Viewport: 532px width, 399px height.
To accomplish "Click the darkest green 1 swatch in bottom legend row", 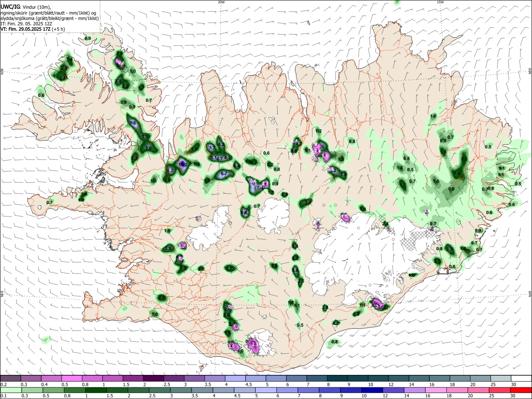I will point(96,390).
